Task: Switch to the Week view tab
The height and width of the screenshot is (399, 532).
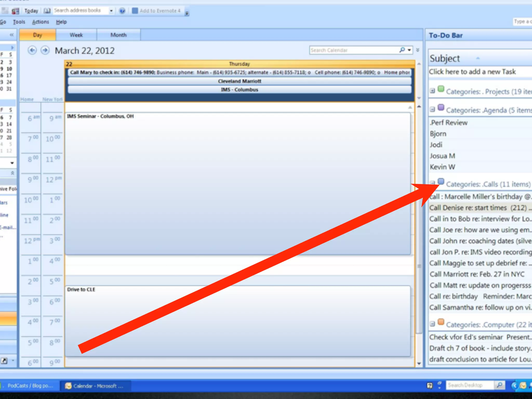Action: (x=76, y=35)
